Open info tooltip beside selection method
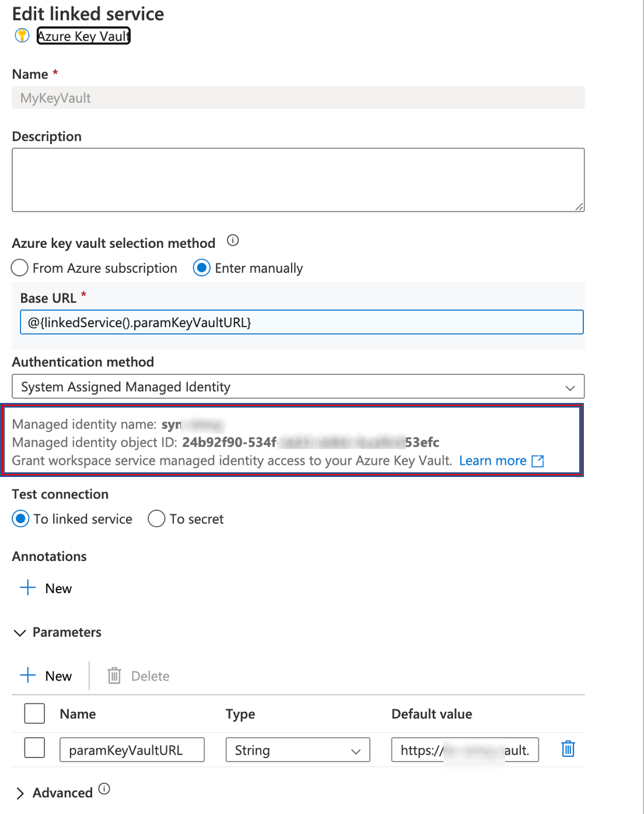The height and width of the screenshot is (814, 644). [x=232, y=240]
